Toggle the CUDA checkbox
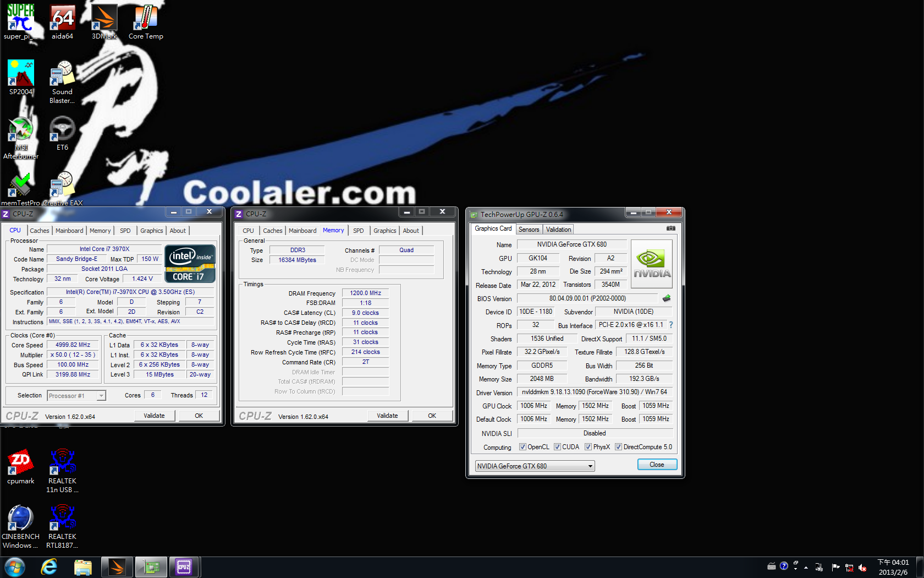Screen dimensions: 924x578 pos(557,447)
